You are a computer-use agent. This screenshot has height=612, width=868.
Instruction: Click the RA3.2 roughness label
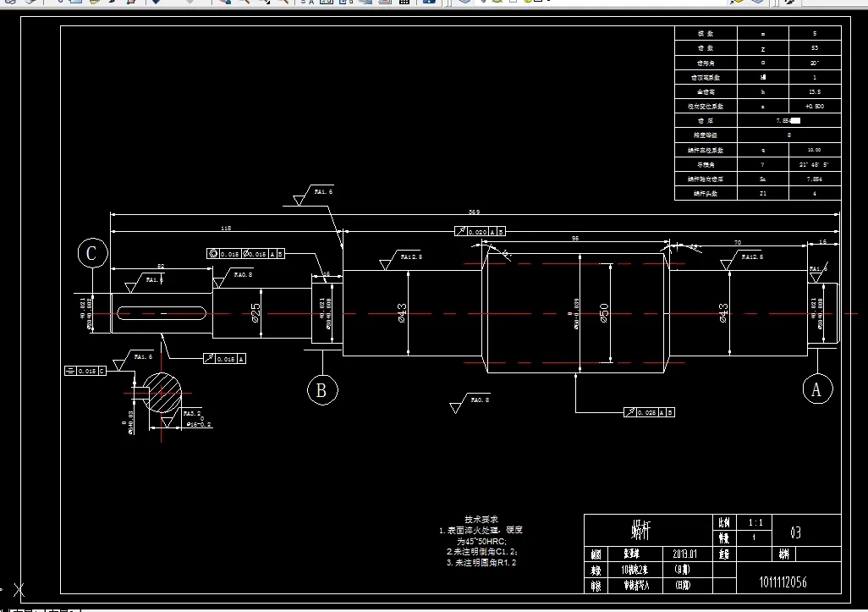coord(192,413)
